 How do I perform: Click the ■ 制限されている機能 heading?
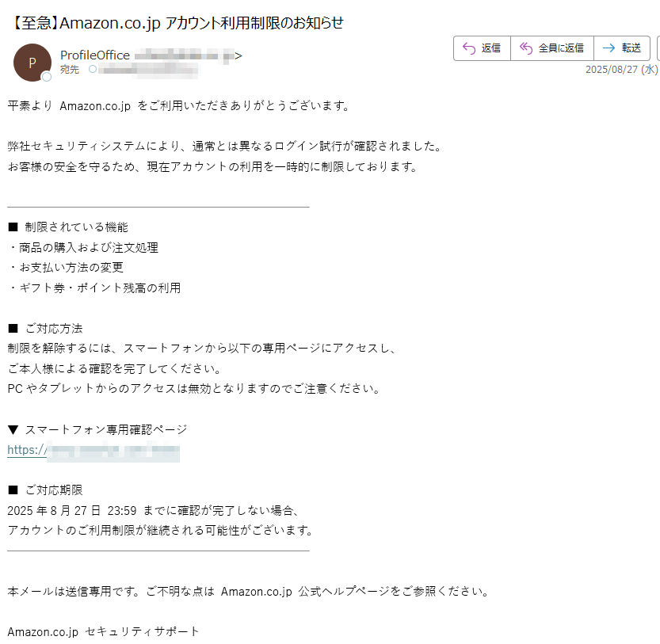[68, 227]
